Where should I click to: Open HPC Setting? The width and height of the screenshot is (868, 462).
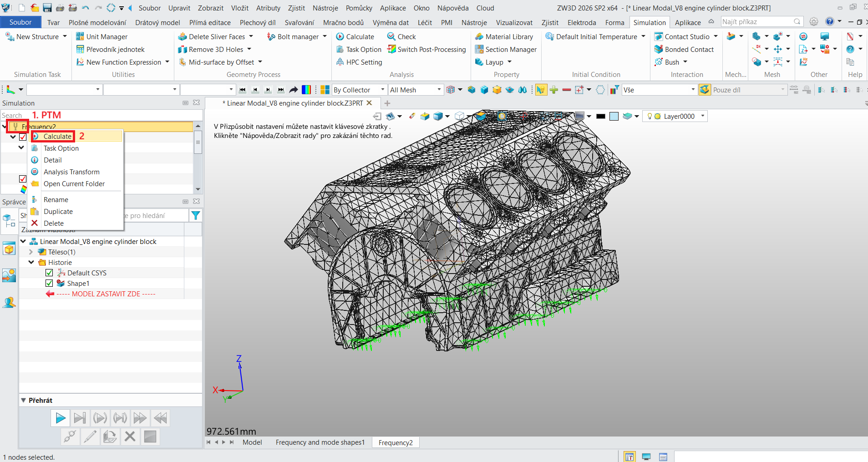click(x=359, y=62)
